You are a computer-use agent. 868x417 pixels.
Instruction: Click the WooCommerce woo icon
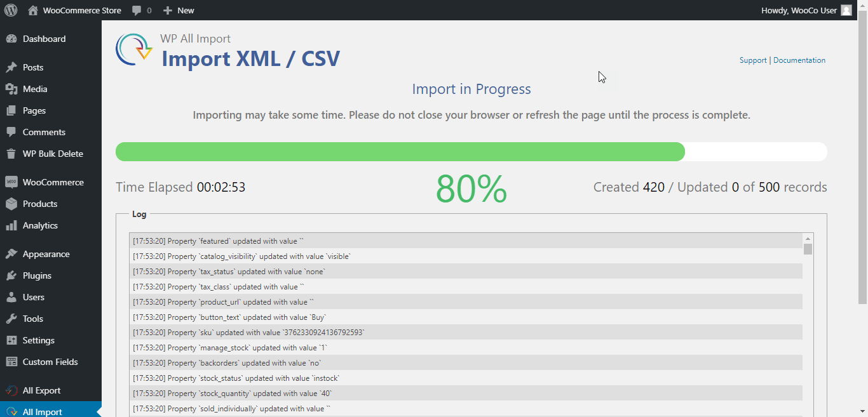tap(11, 182)
